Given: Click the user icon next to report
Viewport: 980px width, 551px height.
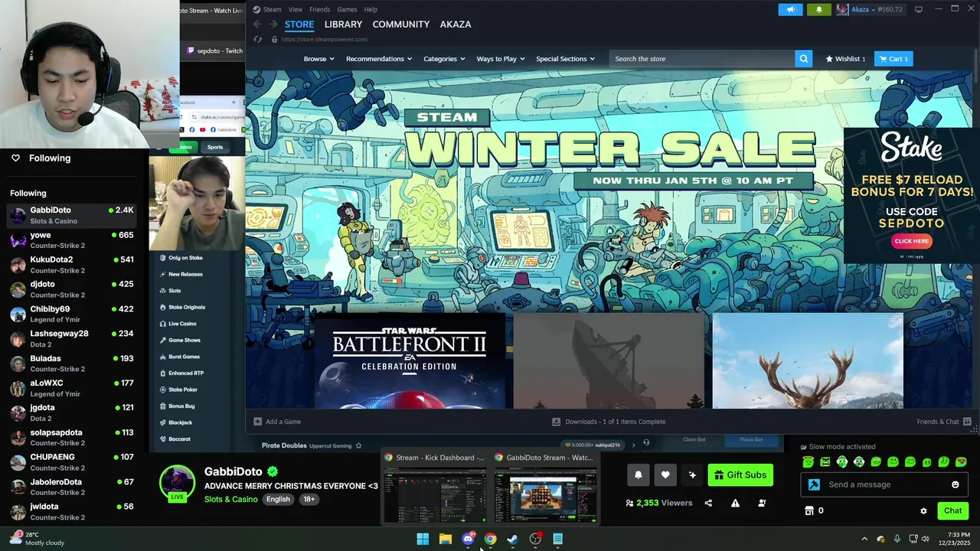Looking at the screenshot, I should point(762,503).
